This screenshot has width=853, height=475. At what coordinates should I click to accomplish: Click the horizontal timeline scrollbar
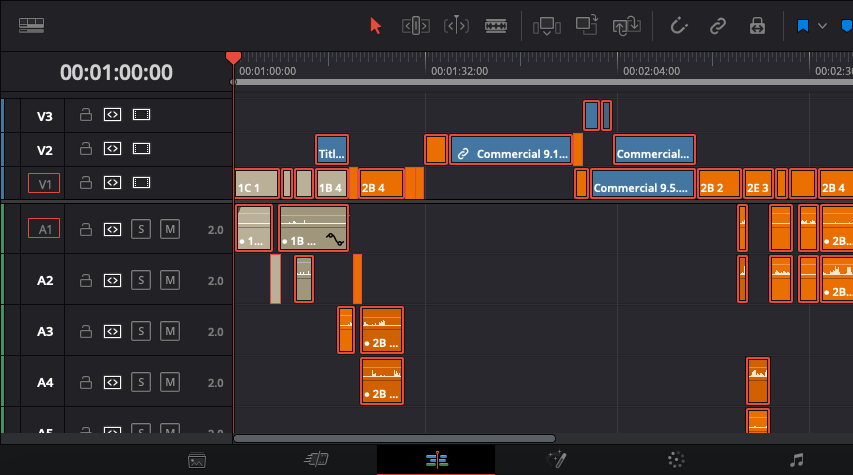point(394,438)
